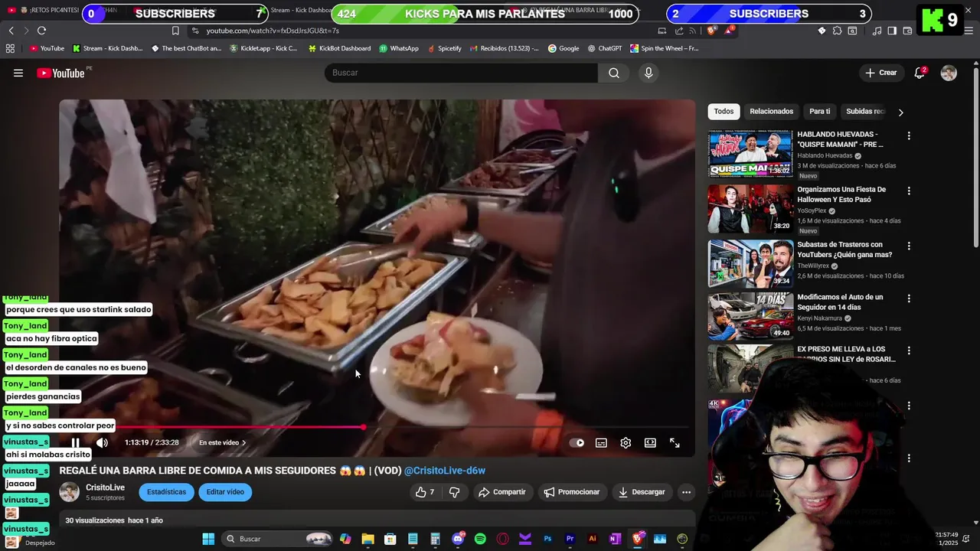This screenshot has height=551, width=980.
Task: Dislike the video
Action: pyautogui.click(x=454, y=492)
